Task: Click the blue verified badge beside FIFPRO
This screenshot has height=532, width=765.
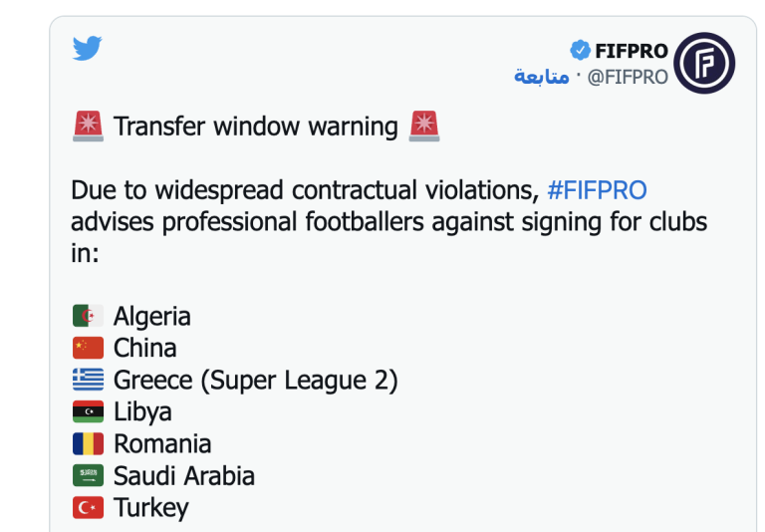Action: [580, 50]
